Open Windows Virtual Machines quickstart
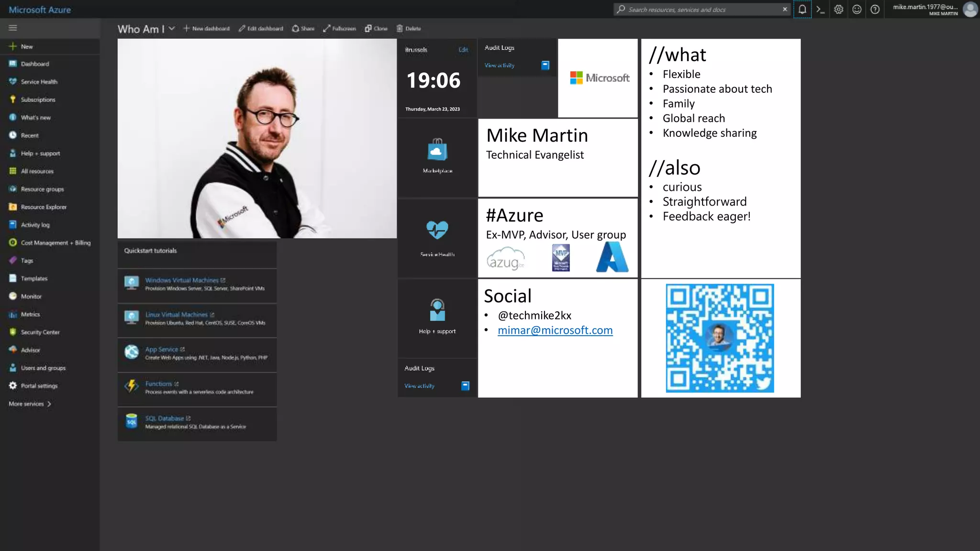 [197, 286]
